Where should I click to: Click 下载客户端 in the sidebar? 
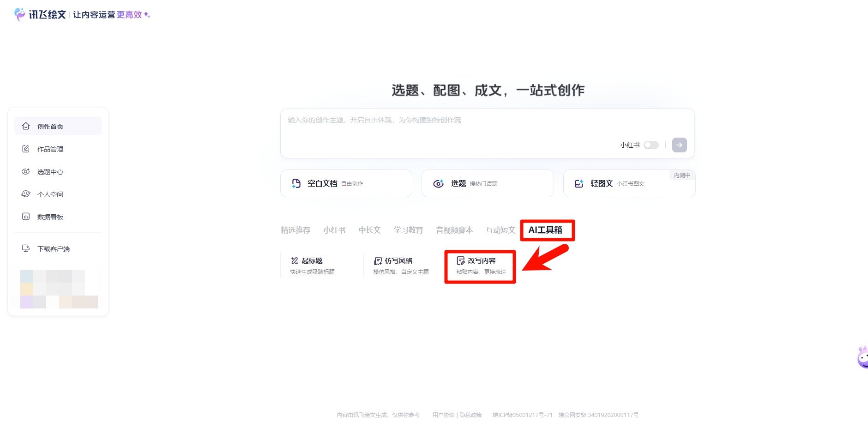point(52,248)
